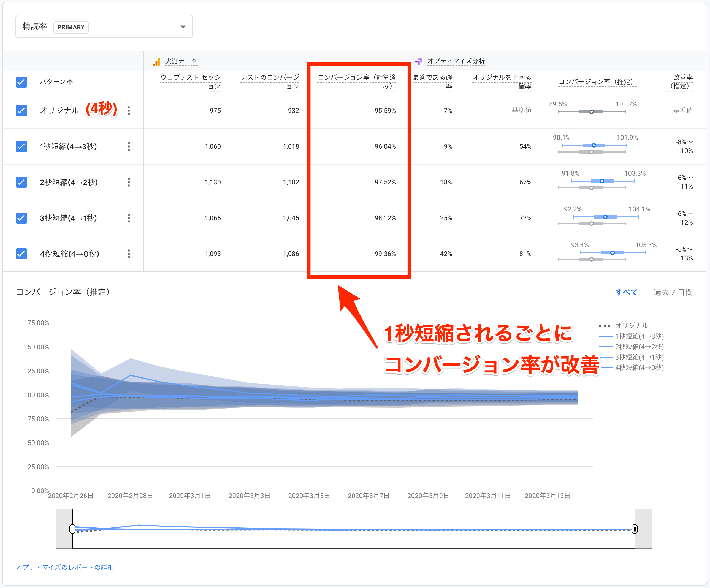
Task: Click the sort arrow next to パターン
Action: tap(70, 82)
